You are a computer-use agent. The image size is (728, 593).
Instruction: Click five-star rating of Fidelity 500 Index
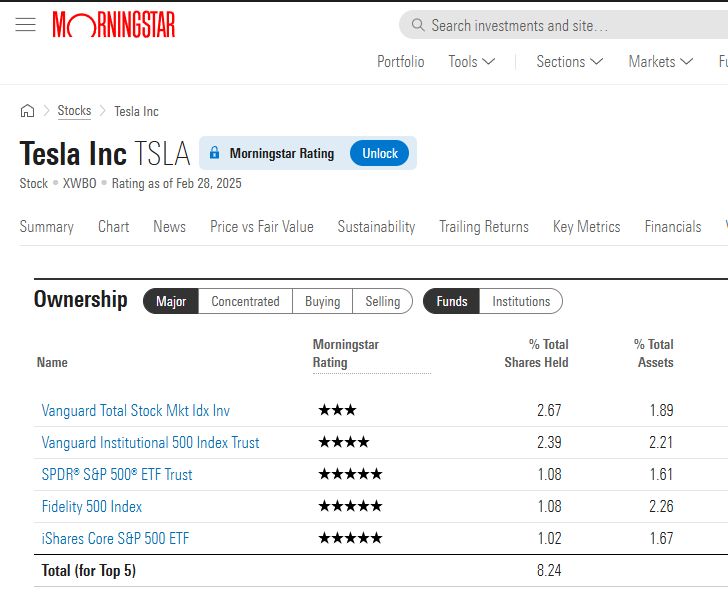(x=351, y=506)
